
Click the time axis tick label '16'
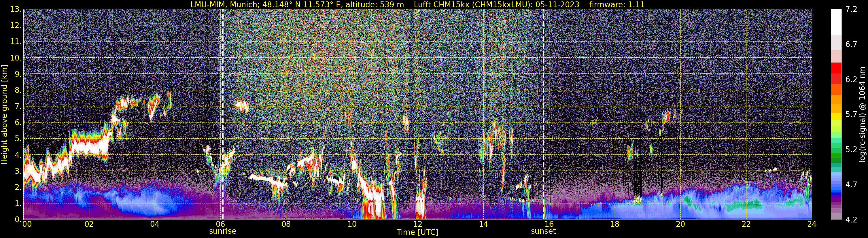(x=549, y=224)
